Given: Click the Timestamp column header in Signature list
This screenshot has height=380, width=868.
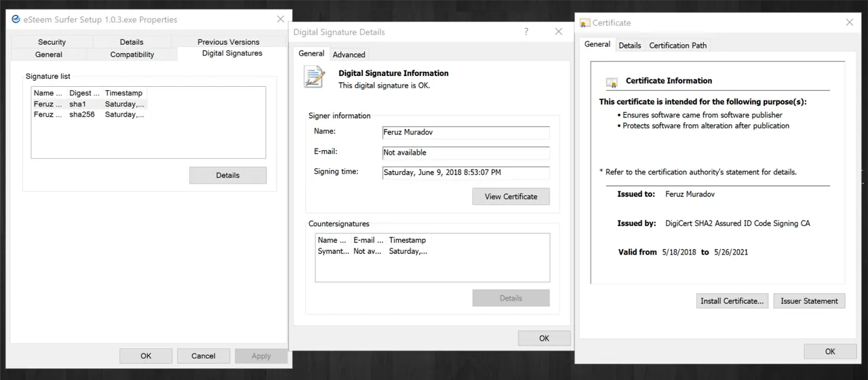Looking at the screenshot, I should (x=125, y=93).
